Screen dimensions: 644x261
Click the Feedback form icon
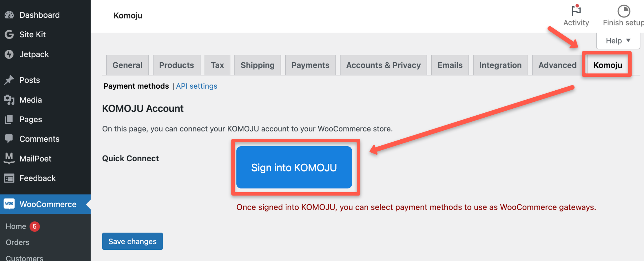[9, 178]
